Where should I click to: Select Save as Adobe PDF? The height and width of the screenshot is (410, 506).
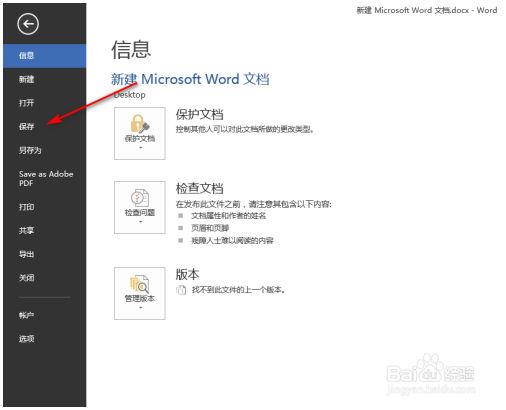pyautogui.click(x=45, y=179)
